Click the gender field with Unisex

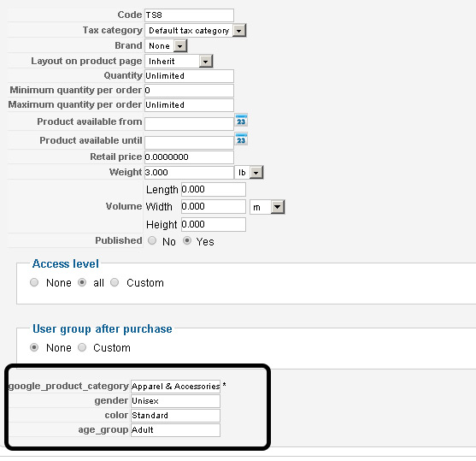pyautogui.click(x=175, y=401)
